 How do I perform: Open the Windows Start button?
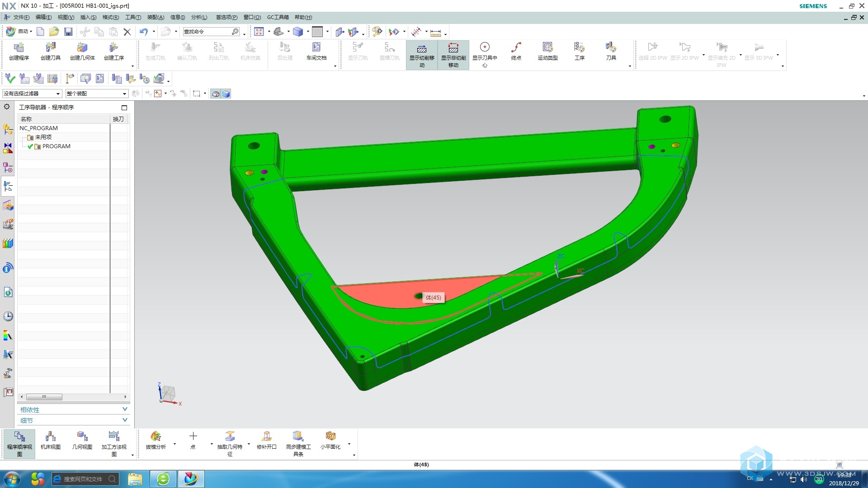(x=12, y=479)
